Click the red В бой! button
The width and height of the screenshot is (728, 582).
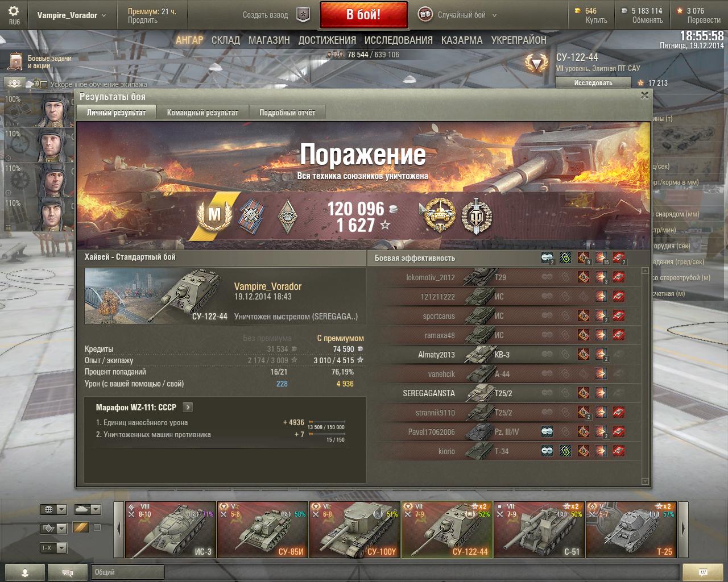364,15
